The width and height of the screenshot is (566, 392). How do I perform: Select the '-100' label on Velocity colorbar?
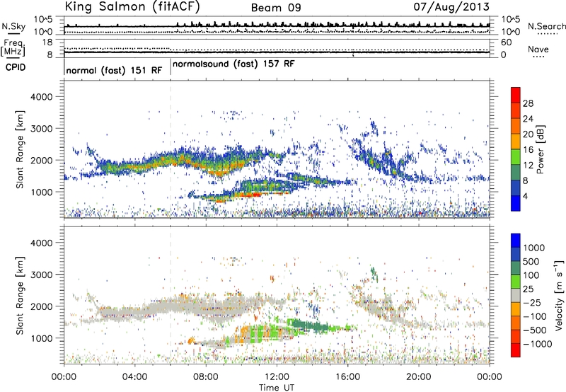(x=535, y=316)
